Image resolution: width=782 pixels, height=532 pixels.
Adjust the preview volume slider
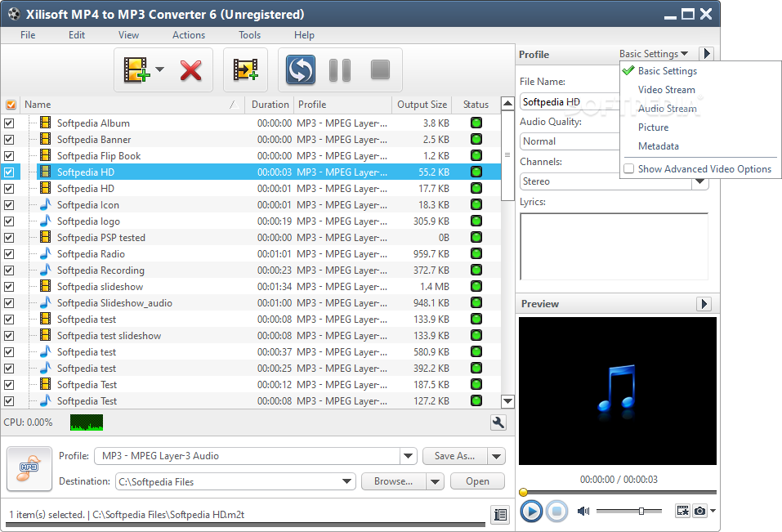[x=641, y=511]
